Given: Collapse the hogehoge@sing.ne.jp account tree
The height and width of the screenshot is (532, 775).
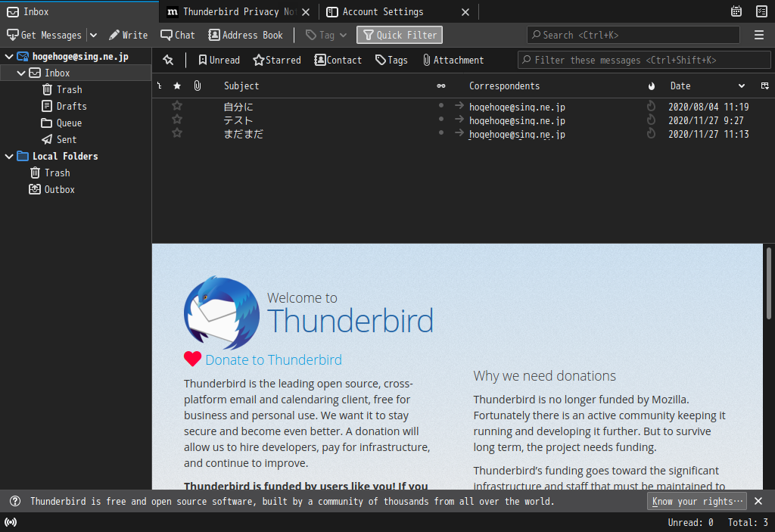Looking at the screenshot, I should click(9, 56).
